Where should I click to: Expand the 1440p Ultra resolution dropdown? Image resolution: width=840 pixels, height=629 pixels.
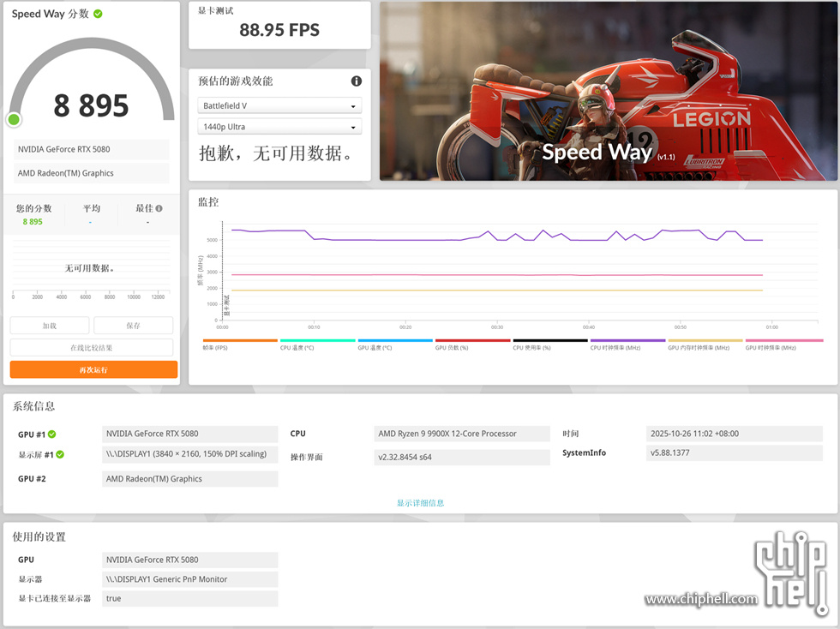(279, 127)
